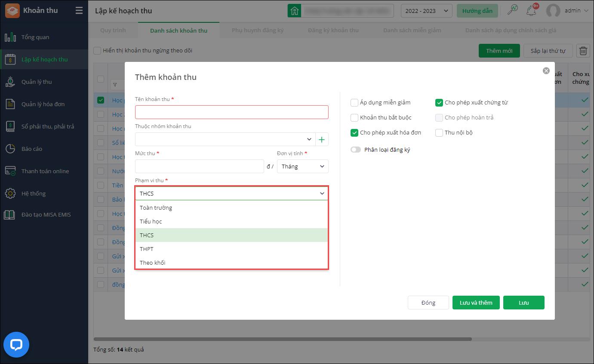
Task: Click the trash delete icon
Action: pos(583,51)
